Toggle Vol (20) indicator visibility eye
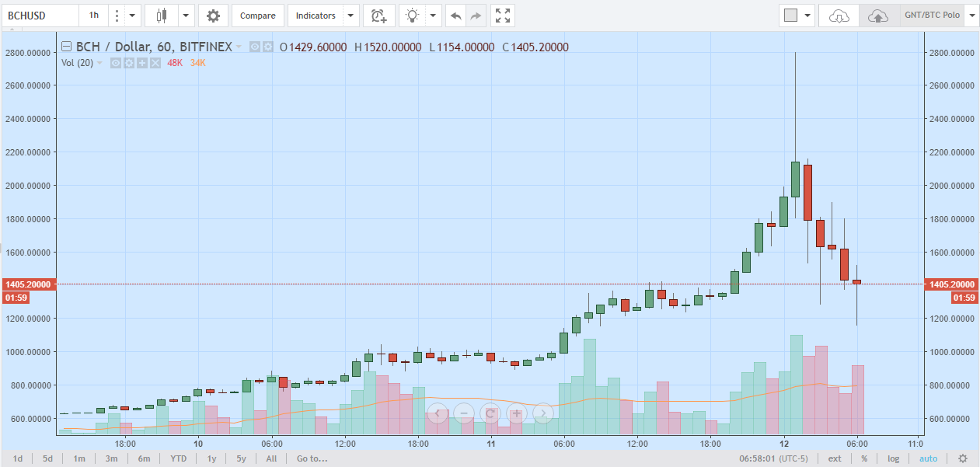The image size is (980, 467). click(116, 63)
